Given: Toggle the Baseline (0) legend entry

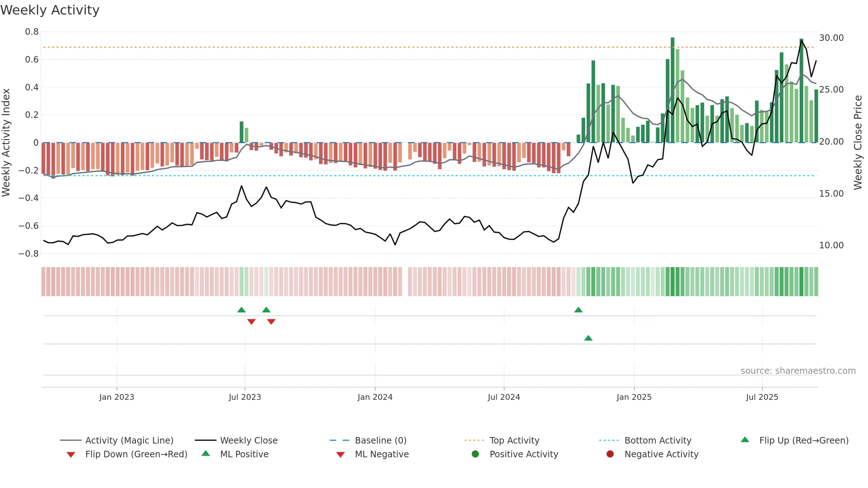Looking at the screenshot, I should click(368, 440).
